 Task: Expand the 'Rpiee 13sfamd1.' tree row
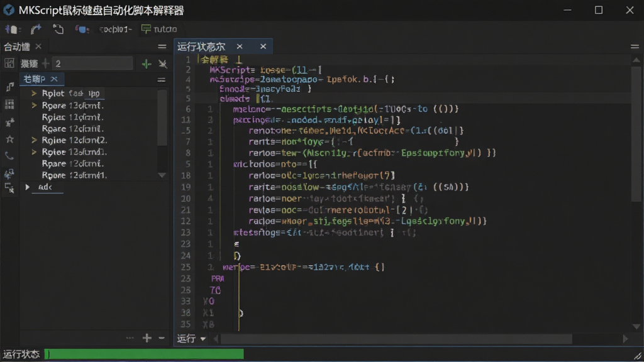coord(34,152)
